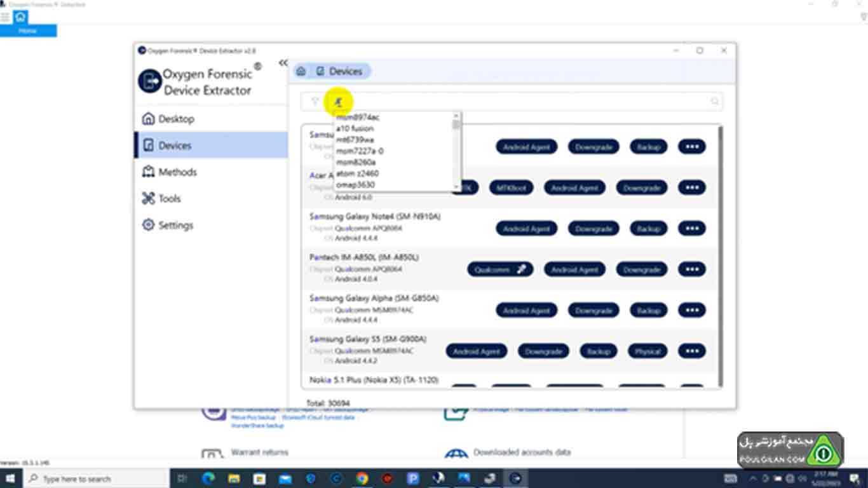Click Downgrade button in Acer row

(642, 188)
